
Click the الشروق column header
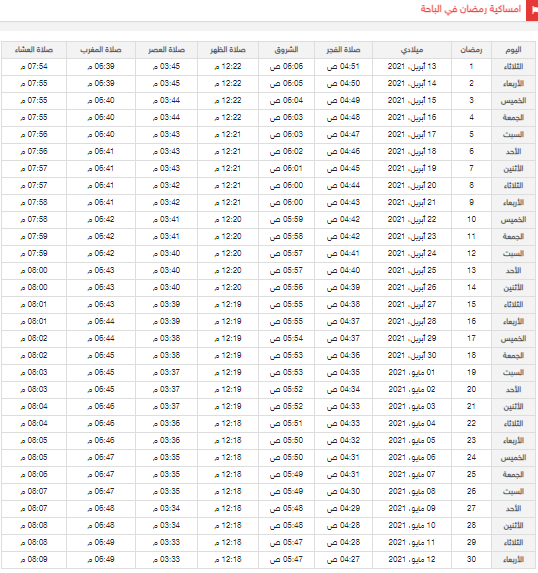286,50
